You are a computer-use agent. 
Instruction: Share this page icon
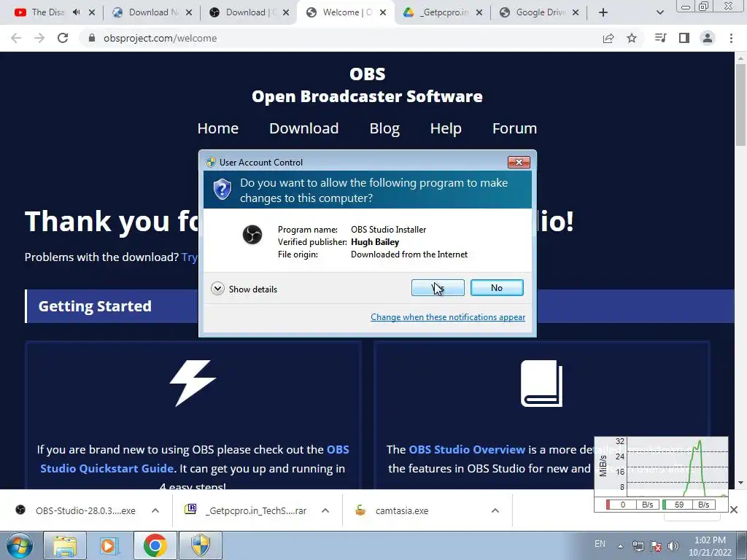[x=608, y=38]
